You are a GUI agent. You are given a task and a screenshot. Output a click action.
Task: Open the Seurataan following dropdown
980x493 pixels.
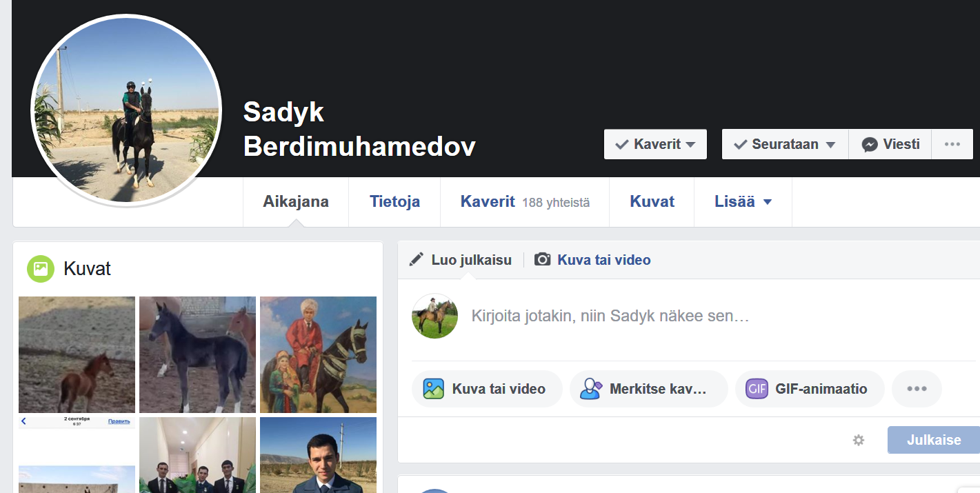[785, 144]
